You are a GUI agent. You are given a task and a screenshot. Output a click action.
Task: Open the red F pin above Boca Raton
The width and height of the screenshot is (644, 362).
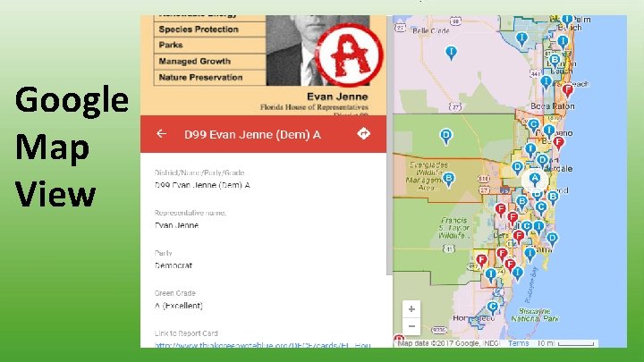click(x=568, y=90)
